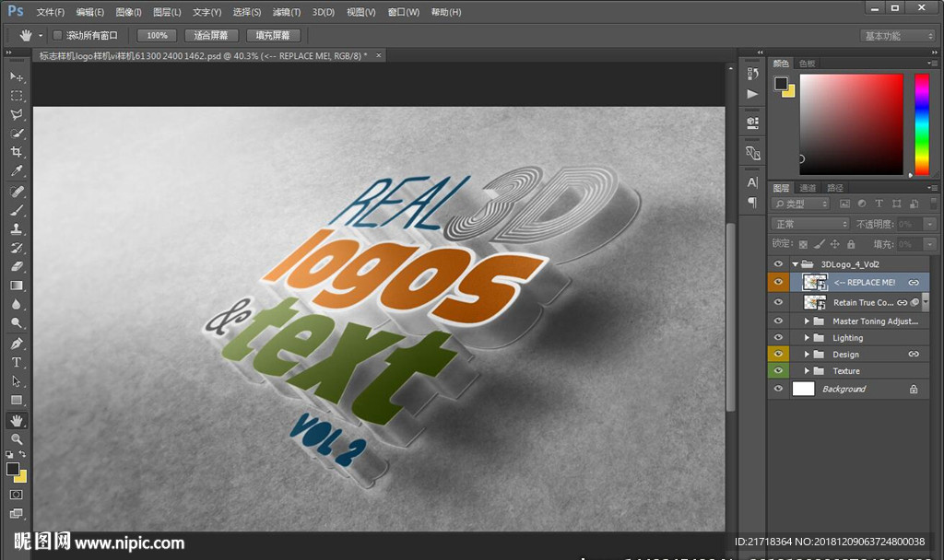Screen dimensions: 944x560
Task: Pick a color in the color field
Action: coord(851,124)
